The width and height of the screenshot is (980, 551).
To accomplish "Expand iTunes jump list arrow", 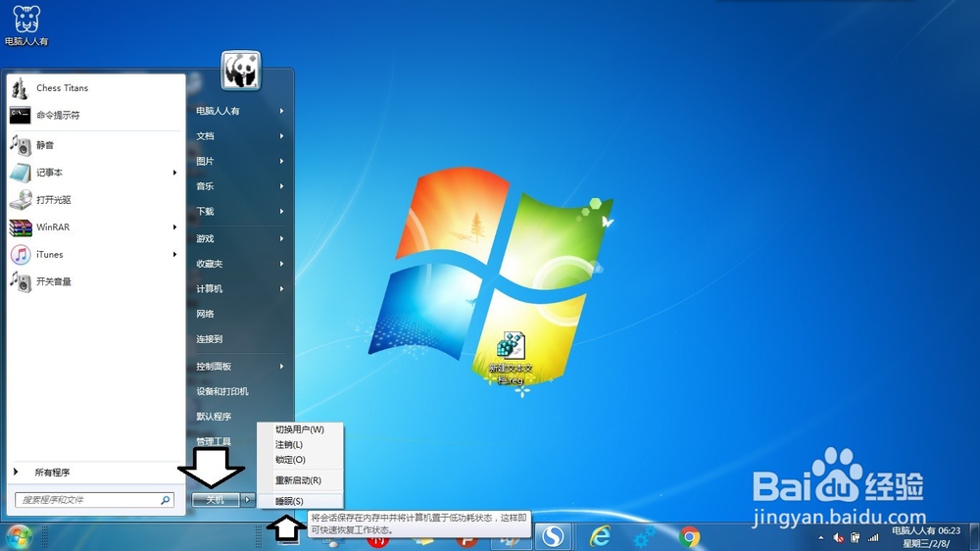I will (175, 255).
